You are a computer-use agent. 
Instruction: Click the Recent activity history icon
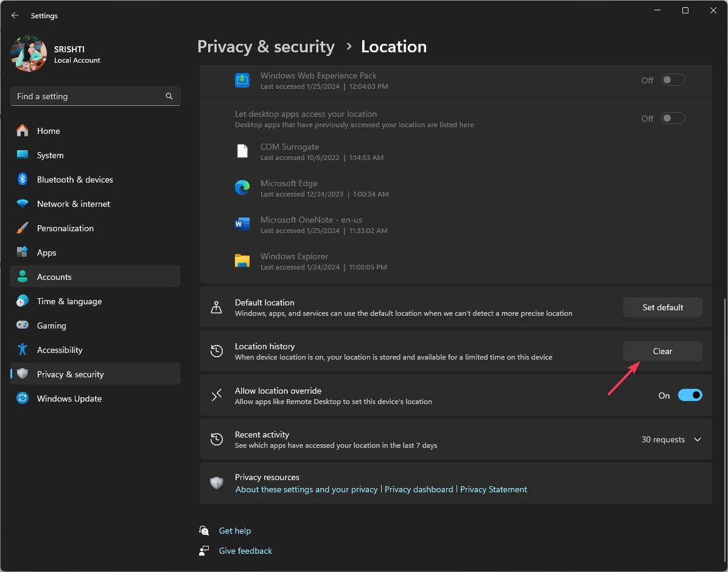[x=216, y=439]
